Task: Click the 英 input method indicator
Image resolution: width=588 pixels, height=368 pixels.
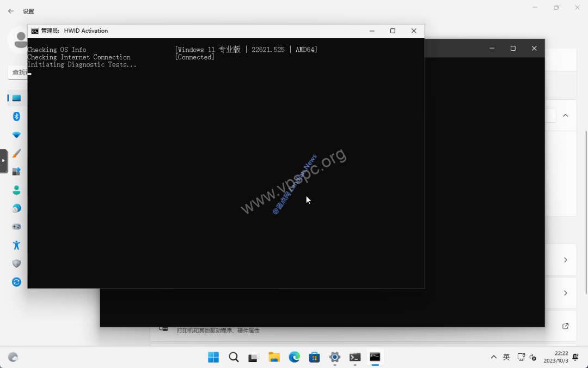Action: [x=507, y=357]
